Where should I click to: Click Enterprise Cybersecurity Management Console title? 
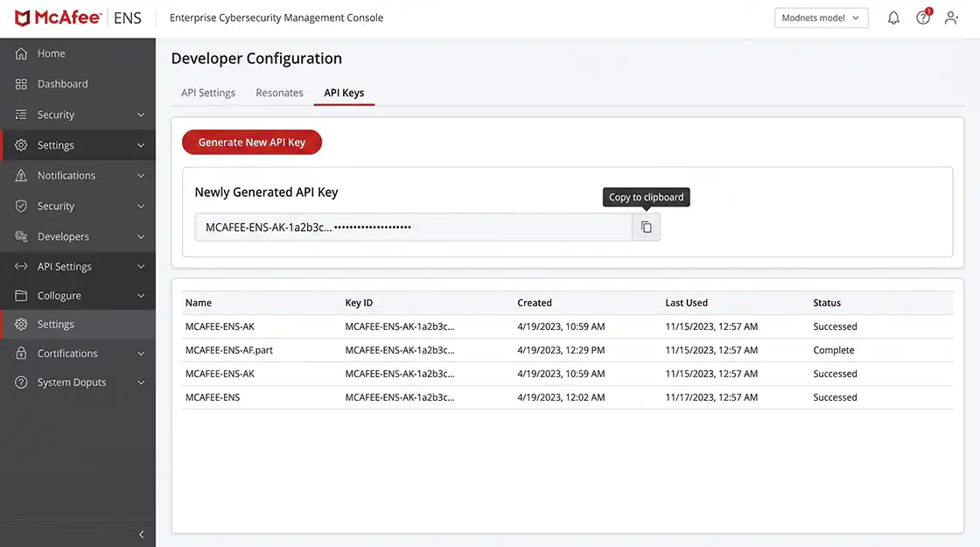click(276, 18)
